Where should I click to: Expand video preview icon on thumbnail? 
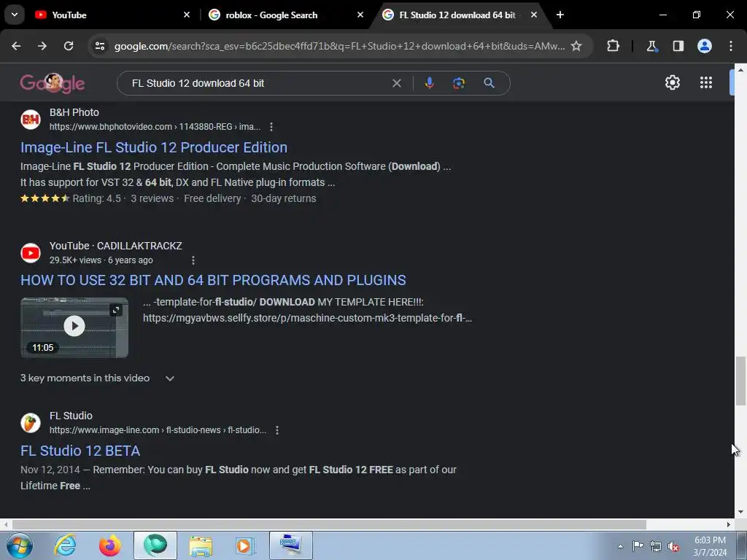coord(116,310)
